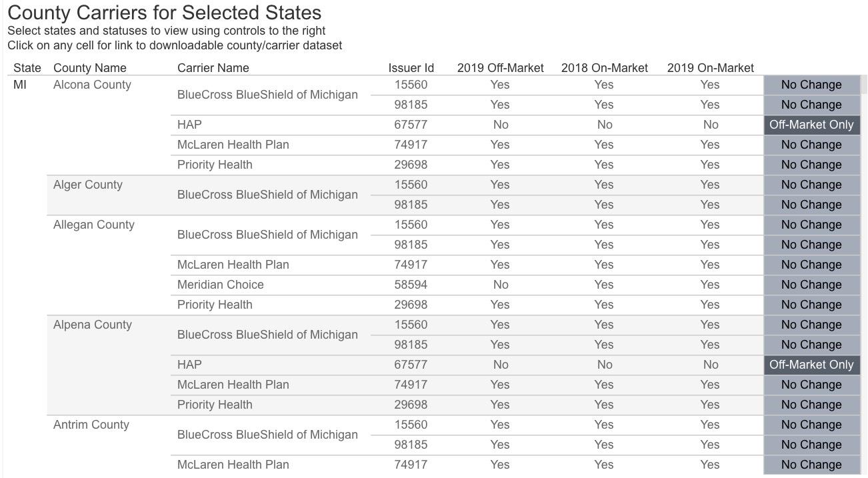Screen dimensions: 868x478
Task: Click the County Name column header
Action: [x=89, y=68]
